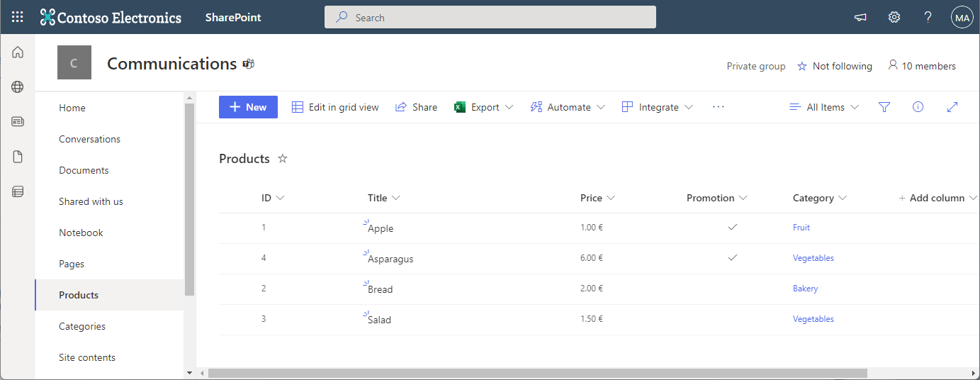Screen dimensions: 980x380
Task: Go to SharePoint home via house icon
Action: pyautogui.click(x=18, y=52)
